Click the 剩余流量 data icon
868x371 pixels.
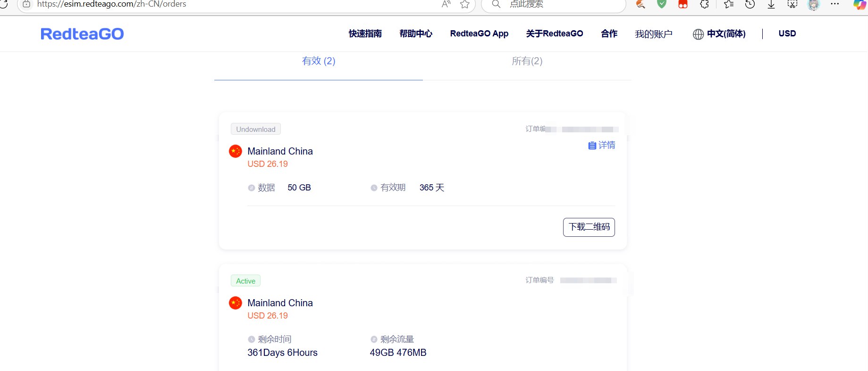(x=374, y=339)
